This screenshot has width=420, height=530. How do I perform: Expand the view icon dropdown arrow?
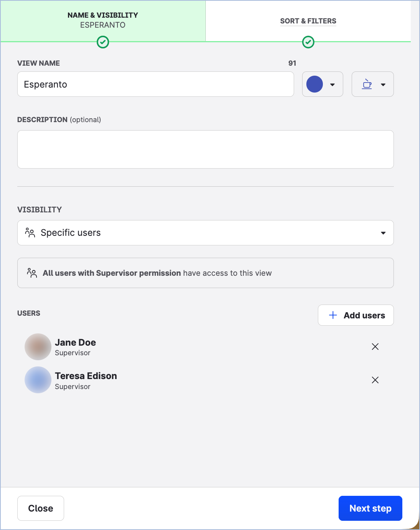click(x=383, y=84)
